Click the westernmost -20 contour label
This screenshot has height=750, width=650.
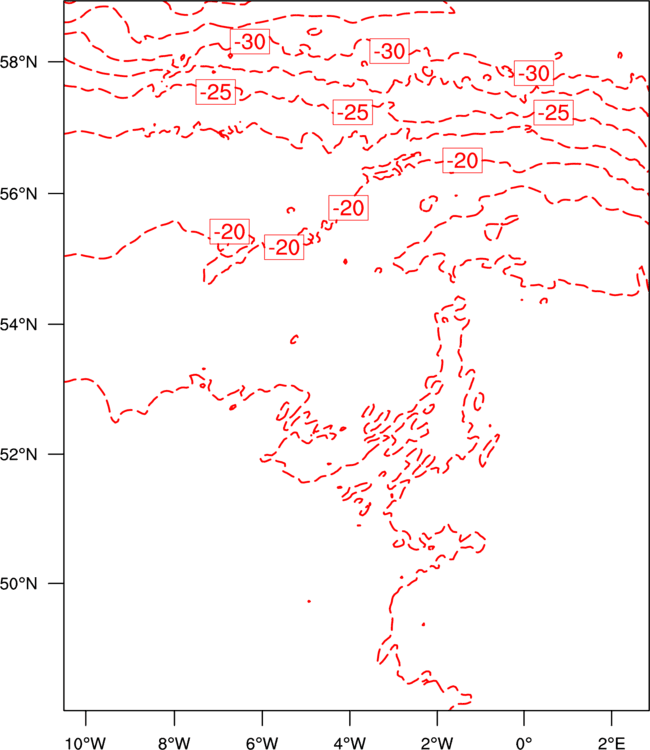pos(230,232)
